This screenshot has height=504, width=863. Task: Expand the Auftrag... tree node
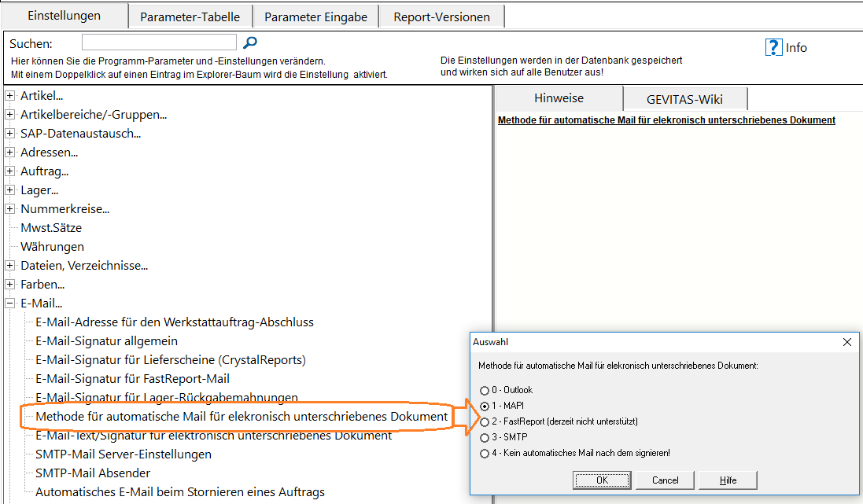(x=9, y=171)
